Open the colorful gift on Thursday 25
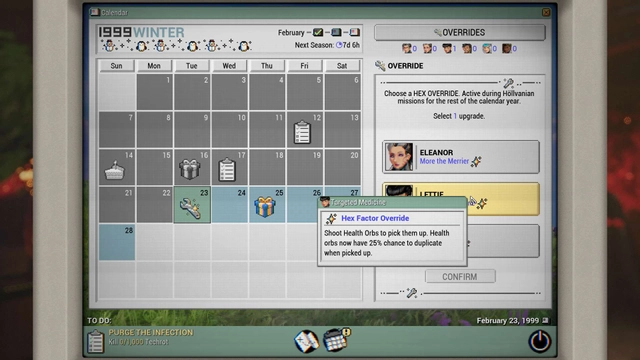Screen dimensions: 640x360 265,207
